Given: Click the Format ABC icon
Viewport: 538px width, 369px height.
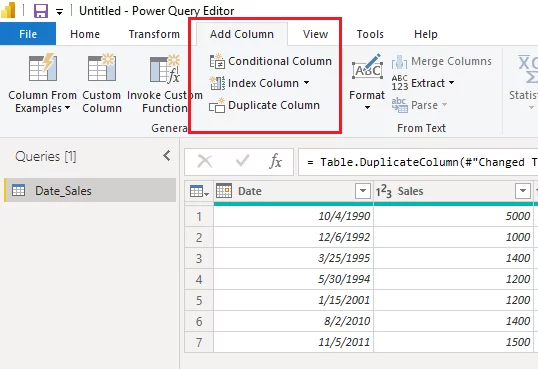Looking at the screenshot, I should pyautogui.click(x=367, y=68).
